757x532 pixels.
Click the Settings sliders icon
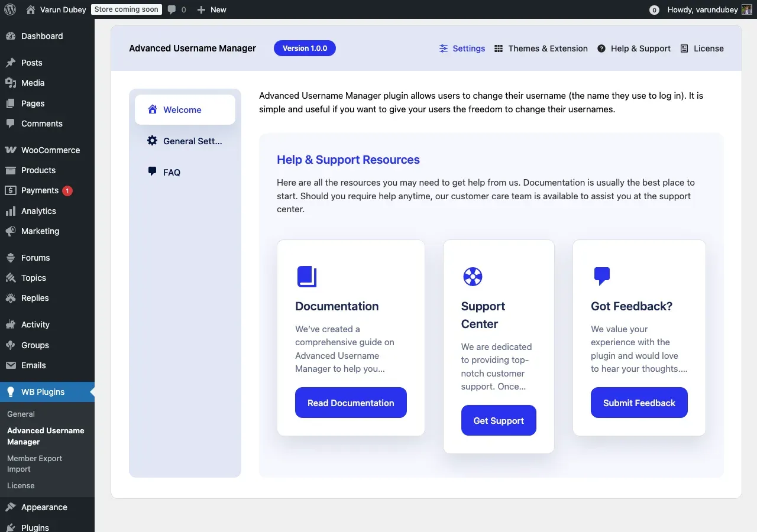444,48
